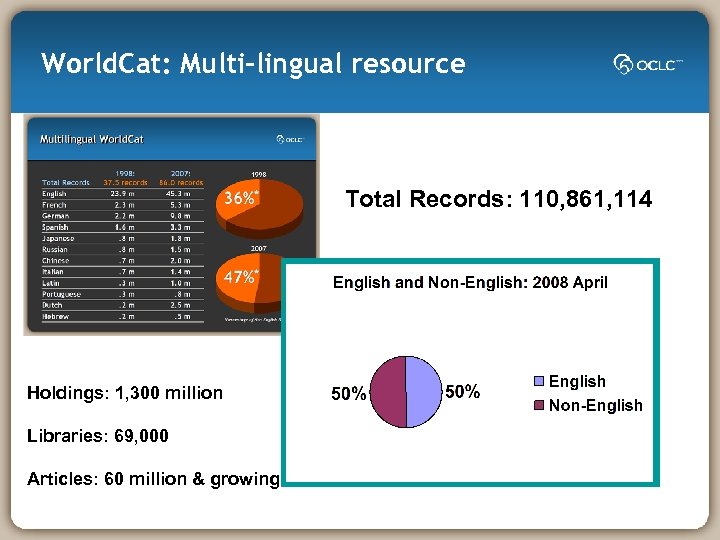Image resolution: width=720 pixels, height=540 pixels.
Task: Click the 'Portuguese' row label in the table
Action: [61, 294]
